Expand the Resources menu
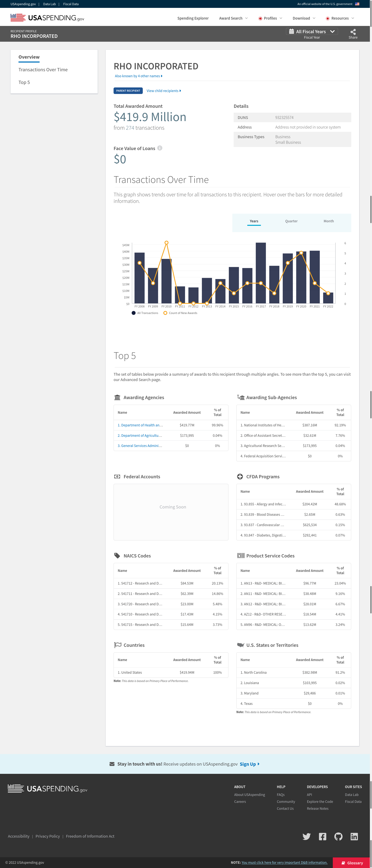The image size is (372, 868). (340, 18)
